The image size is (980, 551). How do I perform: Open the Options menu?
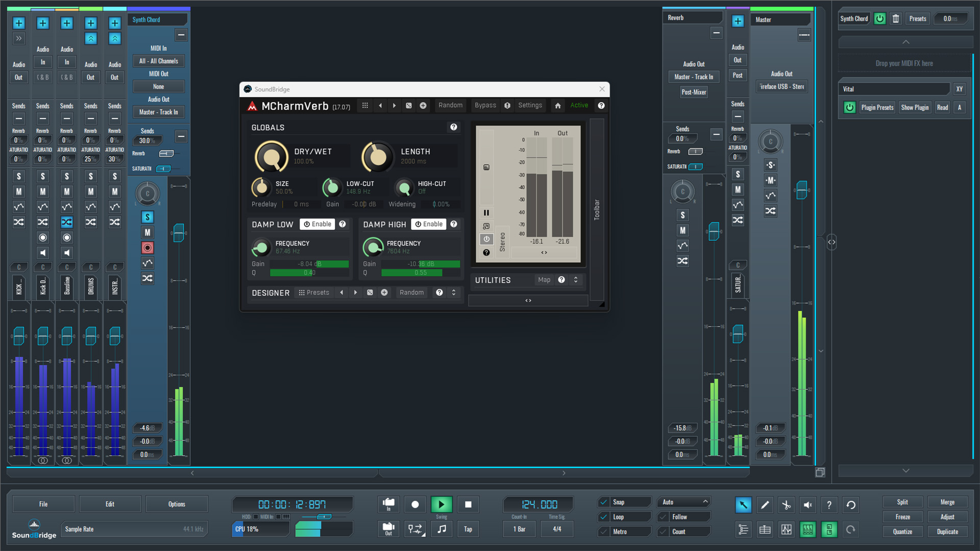(177, 504)
